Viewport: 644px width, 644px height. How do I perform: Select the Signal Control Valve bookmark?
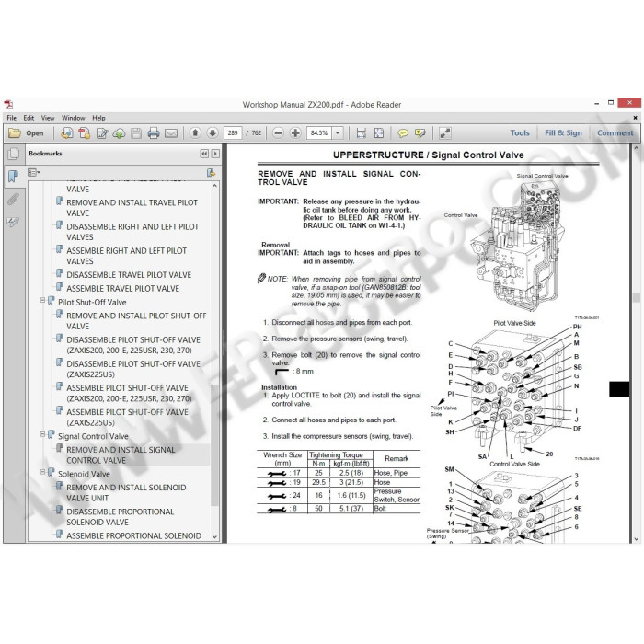pyautogui.click(x=93, y=436)
